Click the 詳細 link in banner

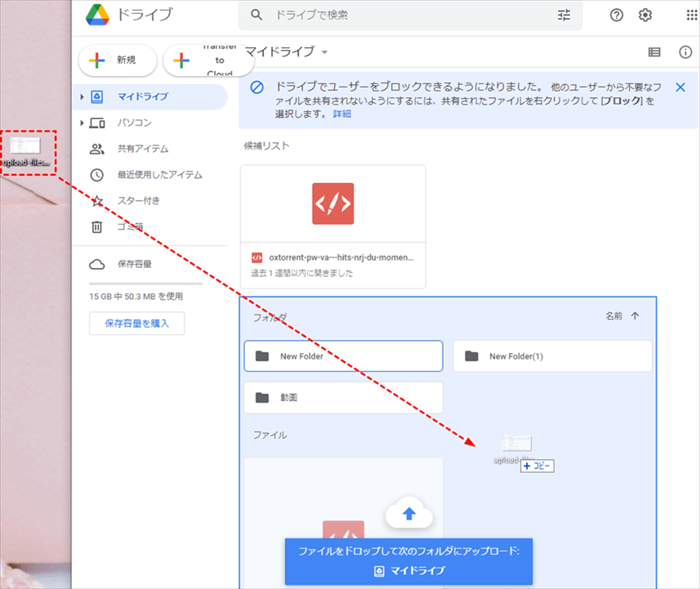(x=342, y=114)
